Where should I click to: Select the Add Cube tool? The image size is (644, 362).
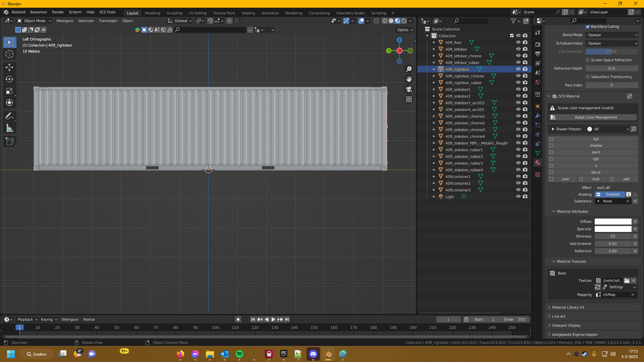click(x=10, y=142)
